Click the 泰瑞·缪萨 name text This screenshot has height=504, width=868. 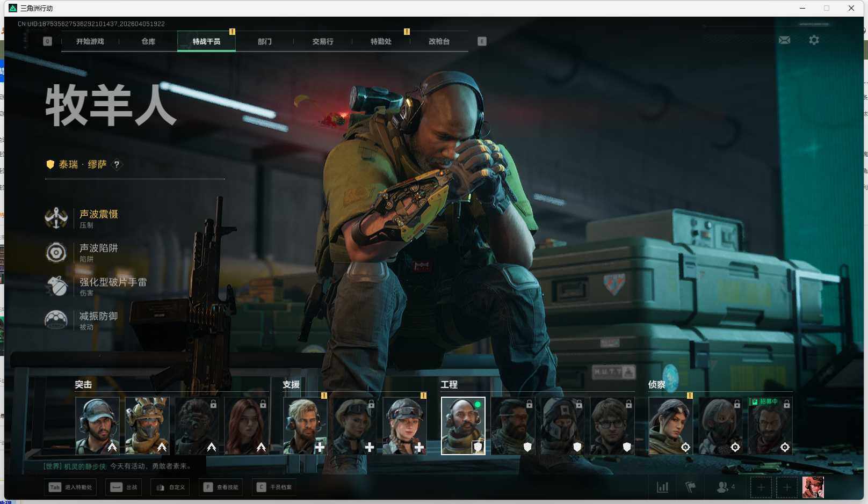83,165
